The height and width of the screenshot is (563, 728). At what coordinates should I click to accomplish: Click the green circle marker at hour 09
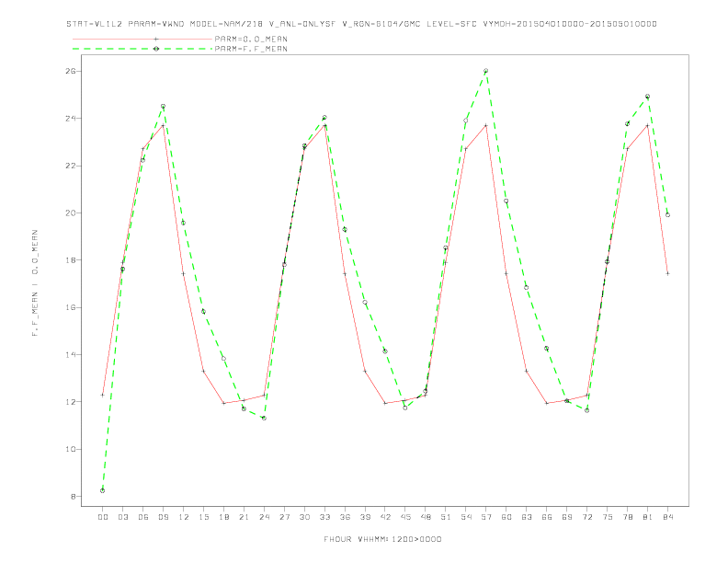point(163,107)
